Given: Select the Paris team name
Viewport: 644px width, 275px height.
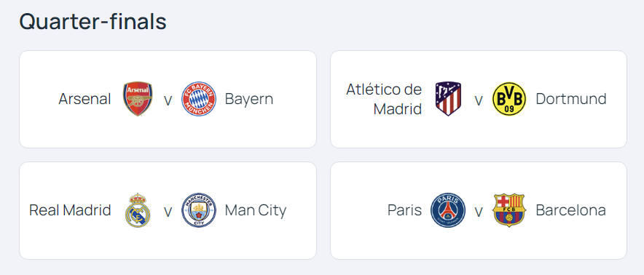Looking at the screenshot, I should pyautogui.click(x=404, y=210).
